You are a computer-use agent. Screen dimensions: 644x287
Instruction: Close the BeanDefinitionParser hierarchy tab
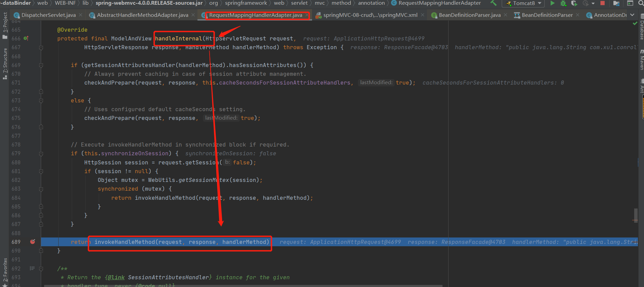click(x=578, y=15)
